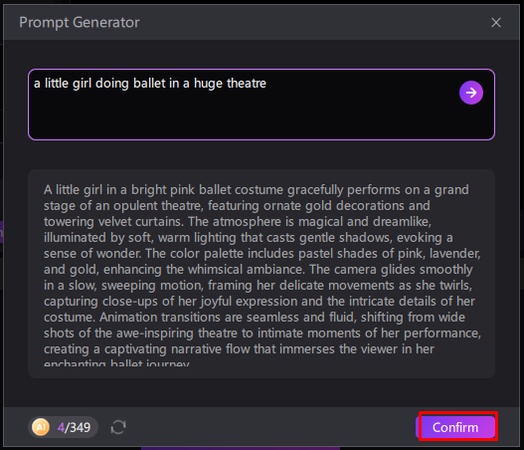
Task: Click the empty area inside the prompt box
Action: [x=234, y=117]
